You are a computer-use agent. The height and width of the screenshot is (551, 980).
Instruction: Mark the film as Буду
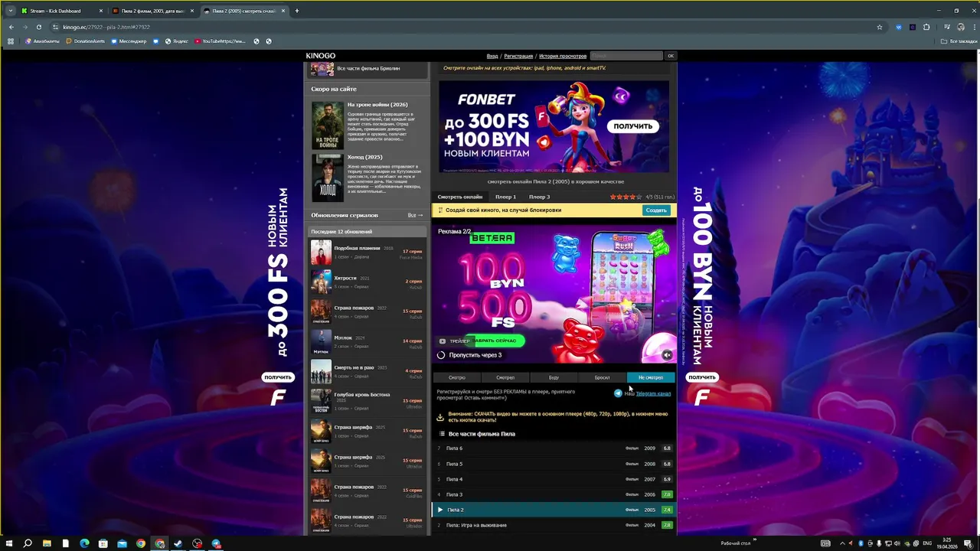tap(554, 377)
